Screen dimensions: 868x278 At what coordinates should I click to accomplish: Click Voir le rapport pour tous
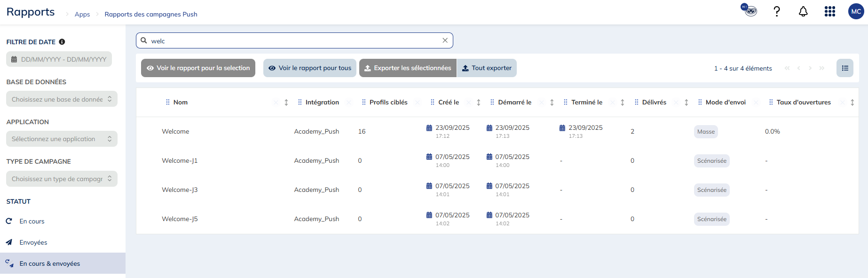(310, 68)
